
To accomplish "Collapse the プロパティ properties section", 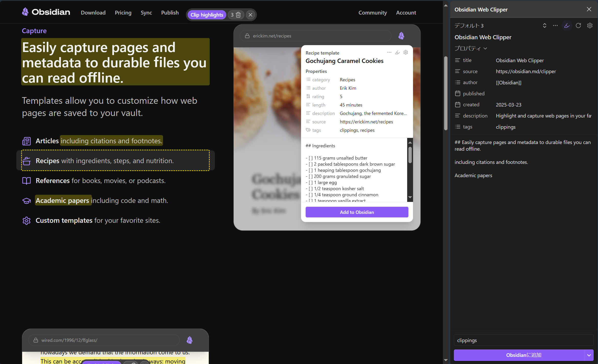I will click(x=471, y=48).
